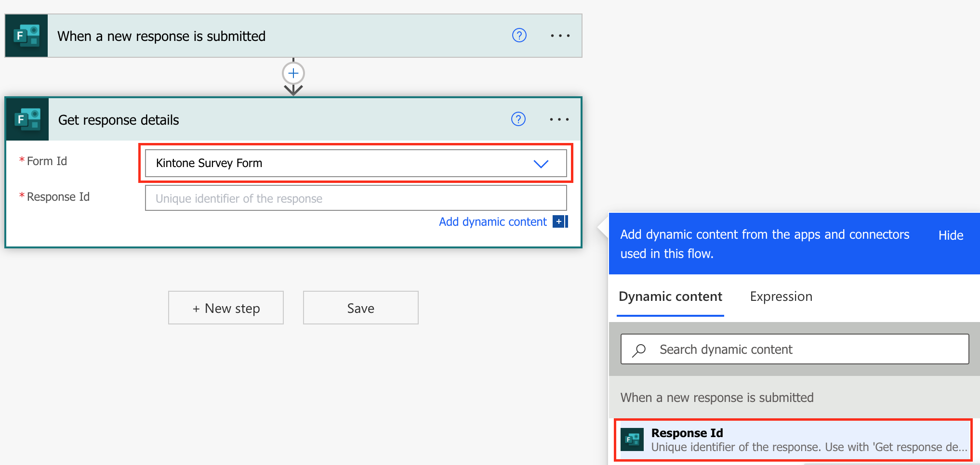980x465 pixels.
Task: Open help for 'When a new response is submitted'
Action: point(519,36)
